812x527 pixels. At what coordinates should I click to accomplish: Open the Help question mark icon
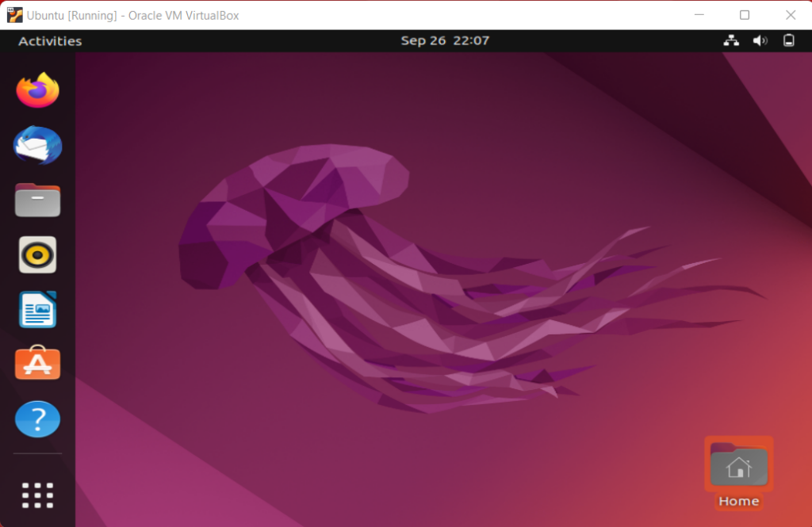coord(37,418)
